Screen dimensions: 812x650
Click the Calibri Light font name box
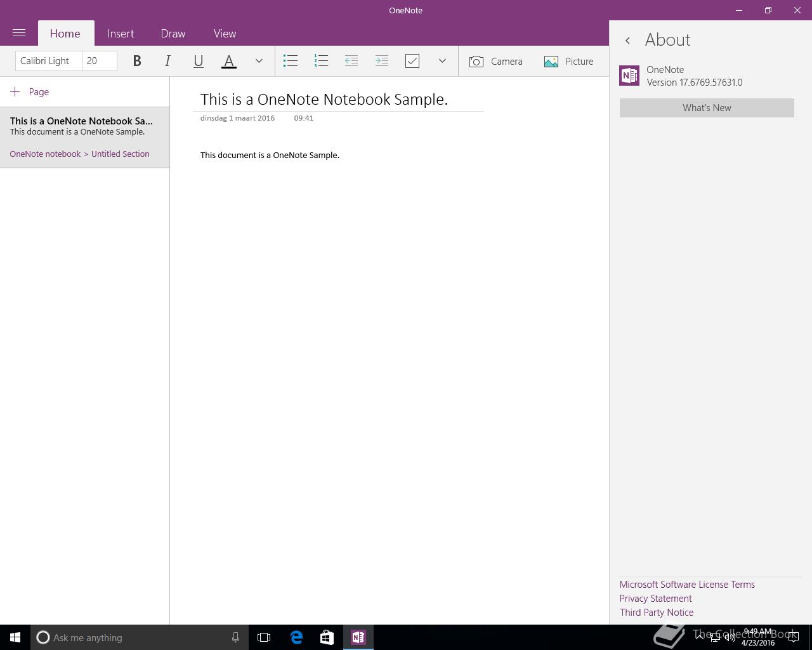(49, 61)
